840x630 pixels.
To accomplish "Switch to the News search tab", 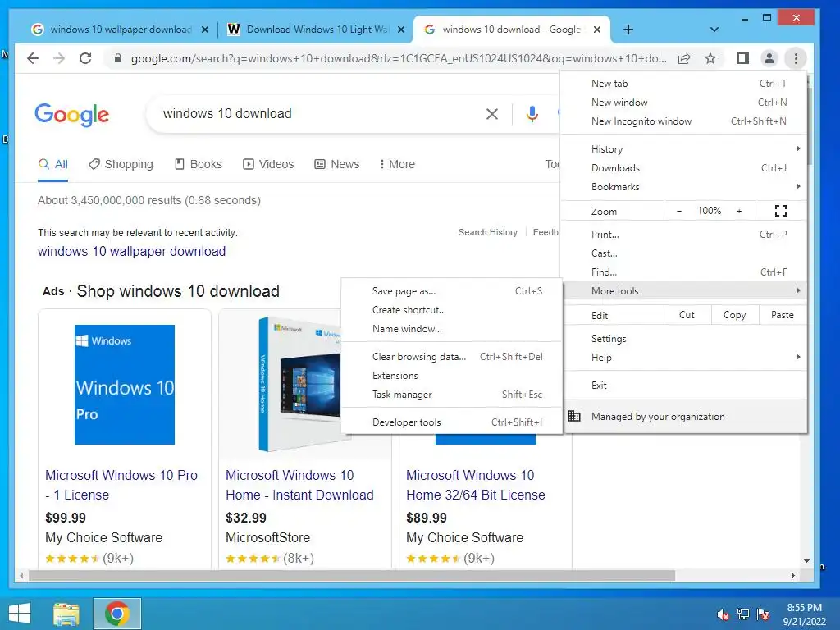I will pyautogui.click(x=337, y=164).
